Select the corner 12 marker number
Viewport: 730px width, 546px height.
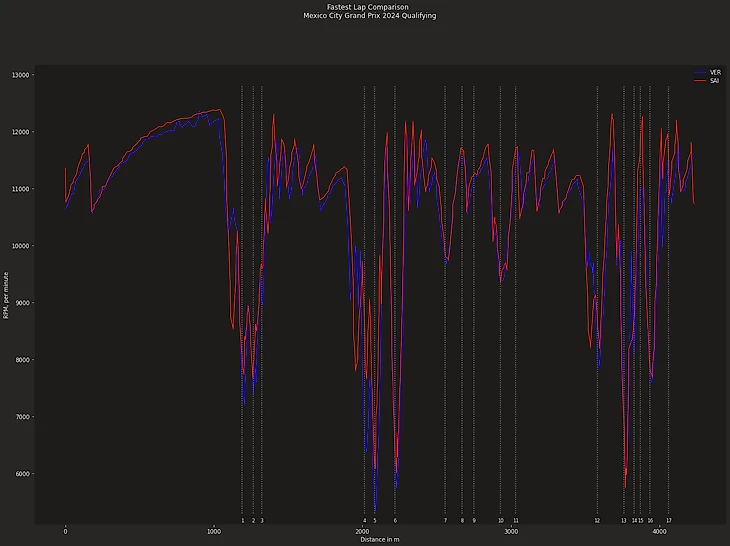[x=597, y=521]
